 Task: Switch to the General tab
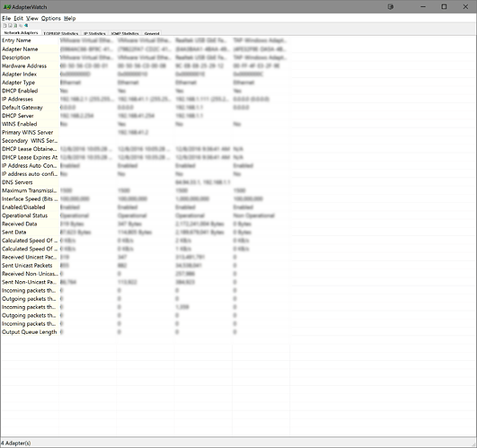pos(152,33)
